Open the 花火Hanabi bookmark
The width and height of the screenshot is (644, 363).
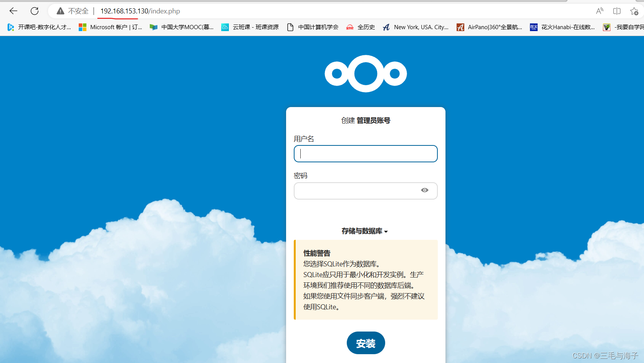pyautogui.click(x=562, y=27)
